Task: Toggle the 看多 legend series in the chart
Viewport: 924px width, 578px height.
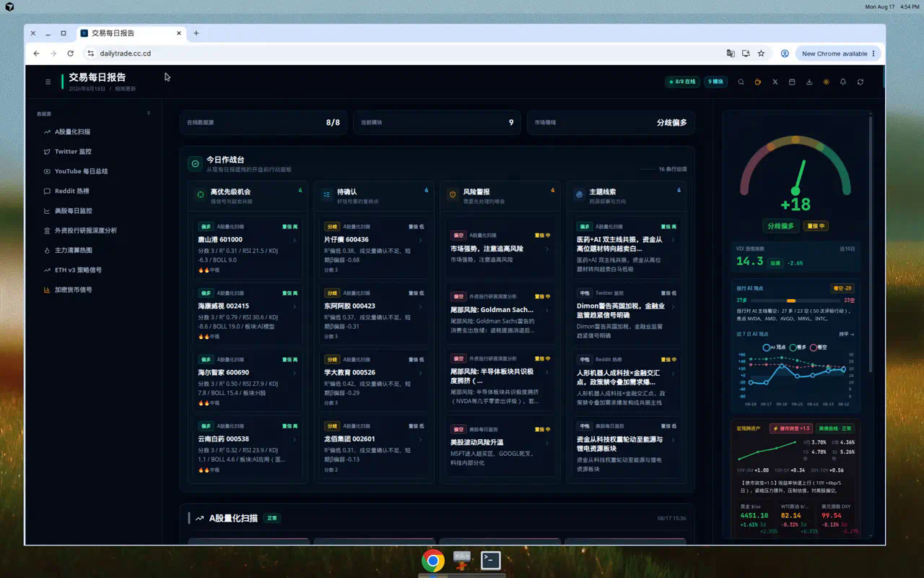Action: (797, 348)
